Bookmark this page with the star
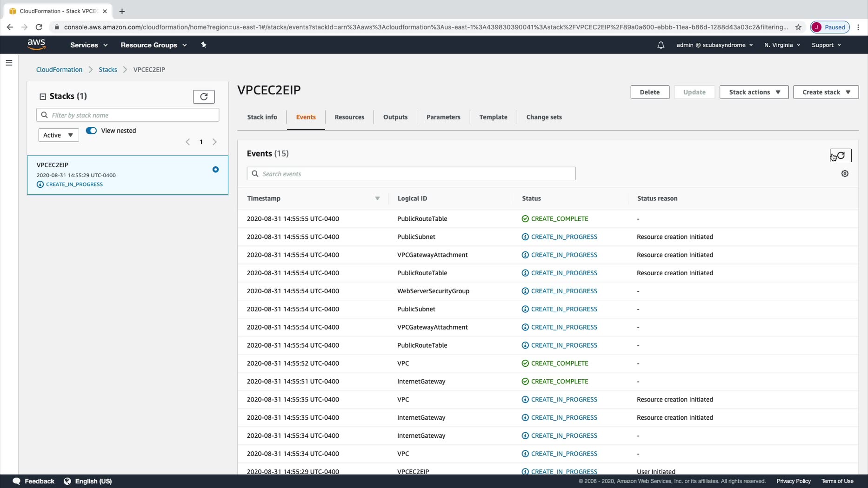The height and width of the screenshot is (488, 868). pyautogui.click(x=798, y=27)
